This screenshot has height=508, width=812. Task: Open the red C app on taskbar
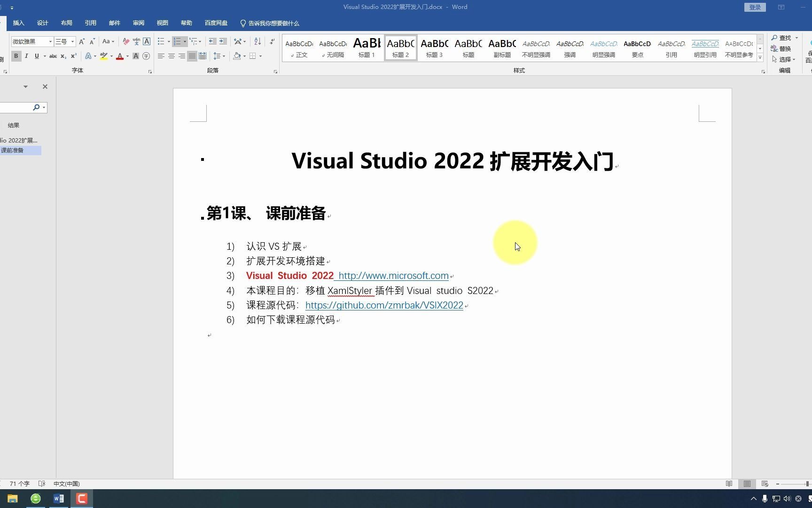[x=82, y=499]
